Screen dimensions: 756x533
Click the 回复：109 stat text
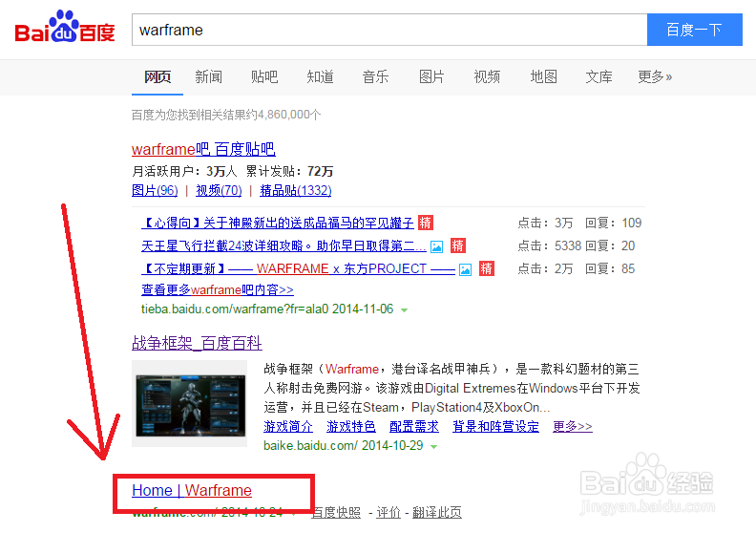coord(613,223)
